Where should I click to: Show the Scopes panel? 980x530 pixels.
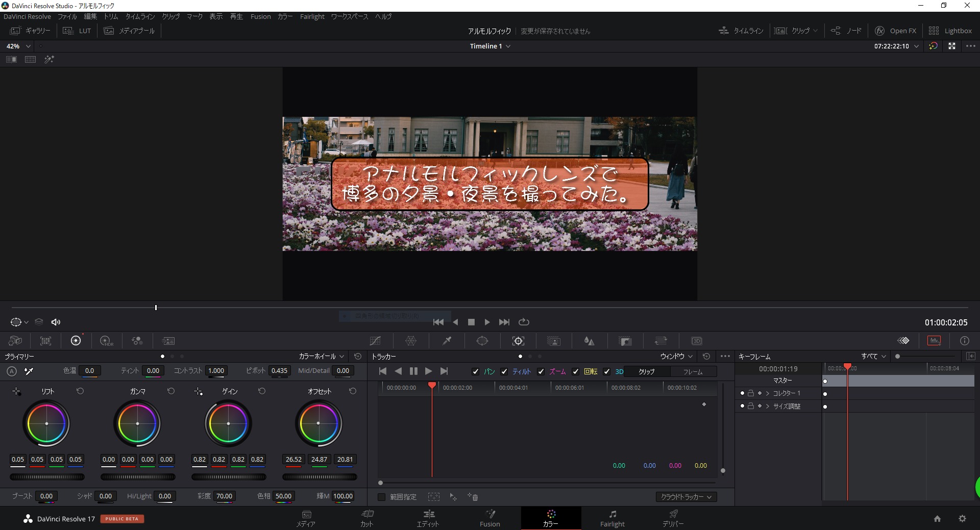coord(934,341)
